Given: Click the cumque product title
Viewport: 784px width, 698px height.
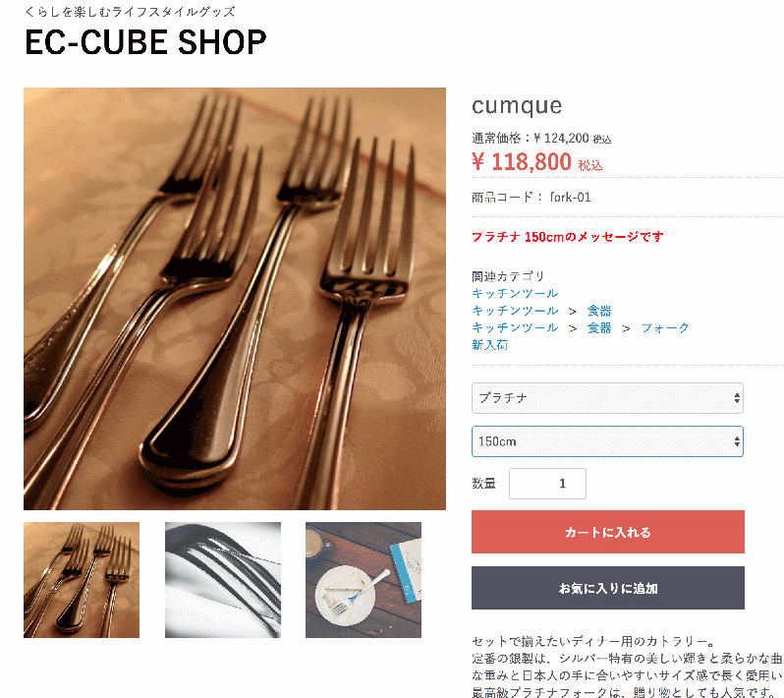Looking at the screenshot, I should (517, 105).
